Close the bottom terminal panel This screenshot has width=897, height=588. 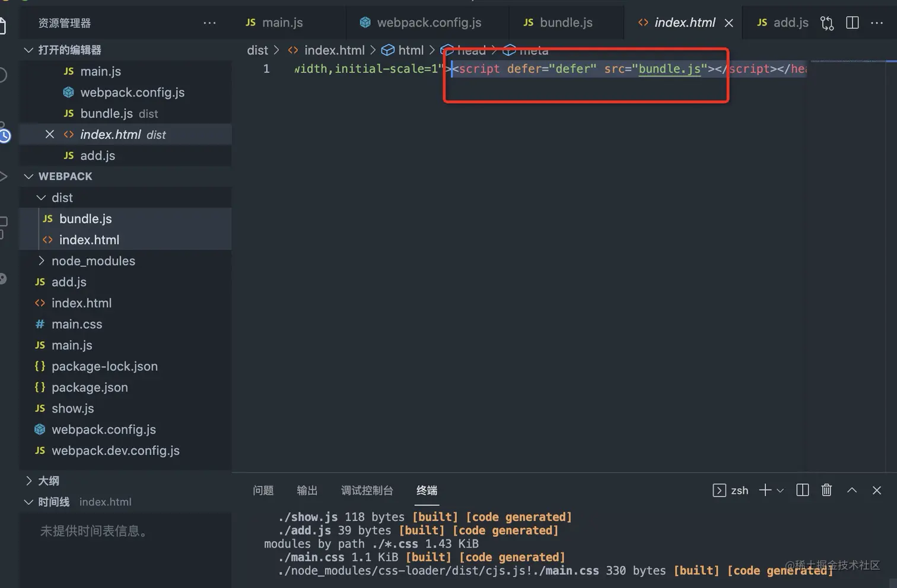[877, 490]
